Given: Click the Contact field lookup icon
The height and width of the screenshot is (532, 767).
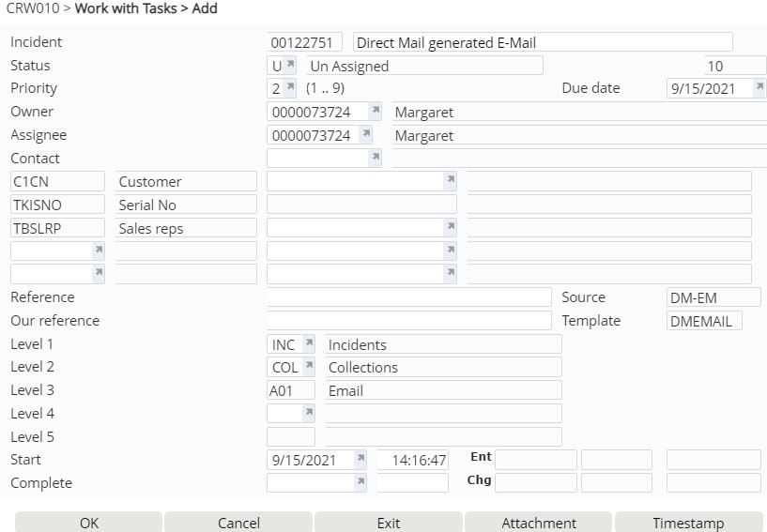Looking at the screenshot, I should pos(375,158).
